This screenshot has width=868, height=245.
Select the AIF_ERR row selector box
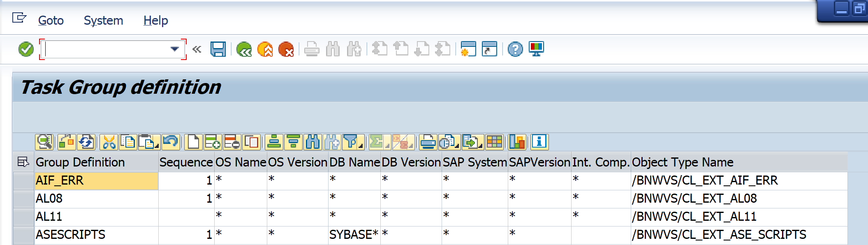[x=24, y=180]
